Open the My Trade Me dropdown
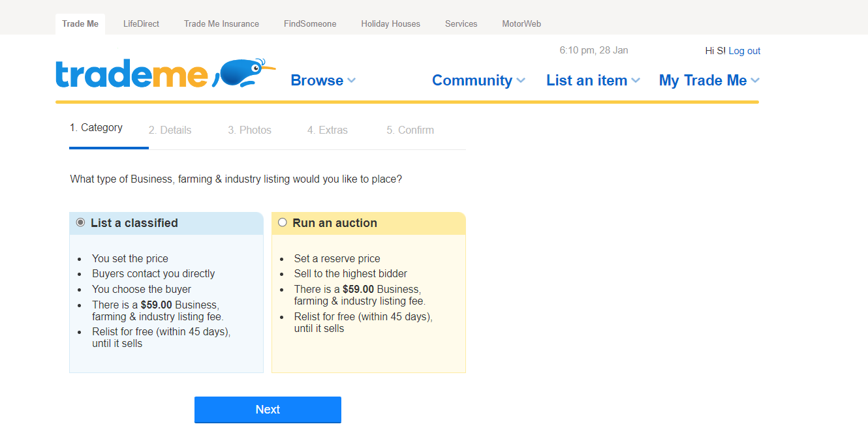 click(709, 80)
